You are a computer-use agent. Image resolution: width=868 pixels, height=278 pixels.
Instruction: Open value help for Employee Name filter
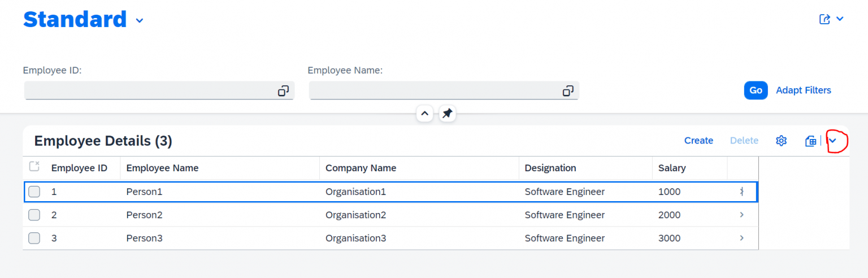click(x=568, y=91)
